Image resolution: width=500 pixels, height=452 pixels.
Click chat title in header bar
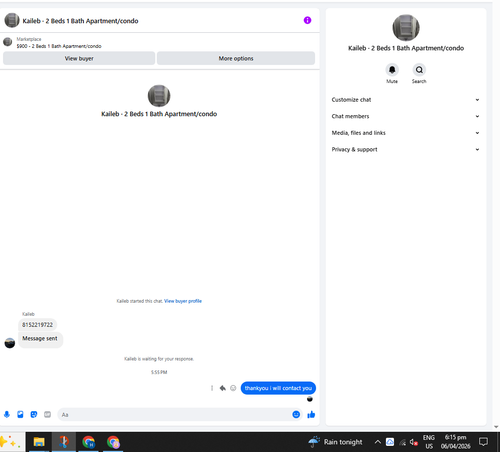pyautogui.click(x=80, y=21)
